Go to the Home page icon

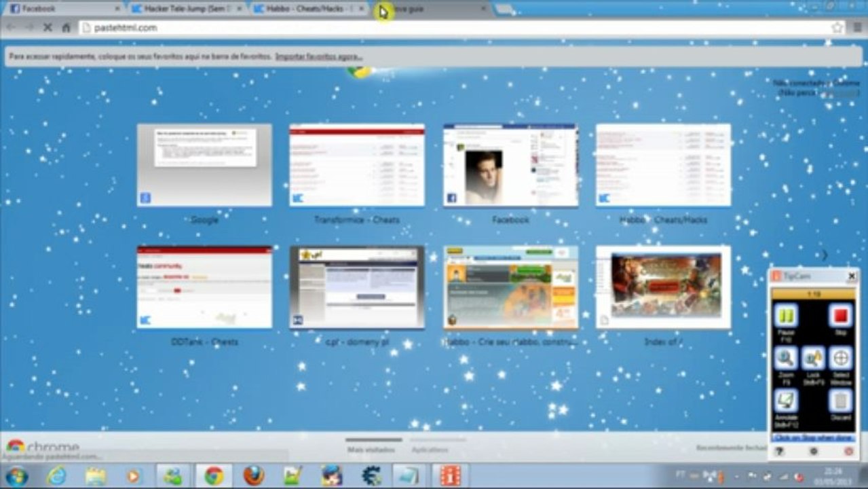66,27
